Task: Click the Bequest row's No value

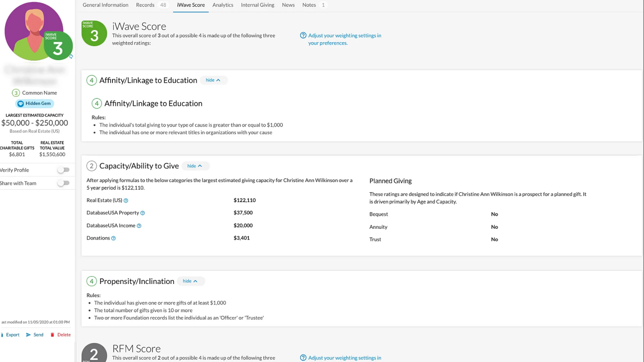Action: point(494,214)
